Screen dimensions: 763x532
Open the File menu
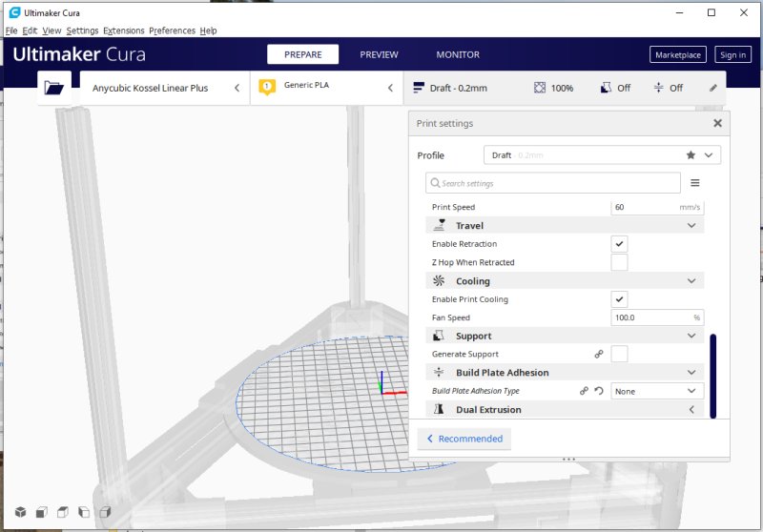tap(11, 31)
